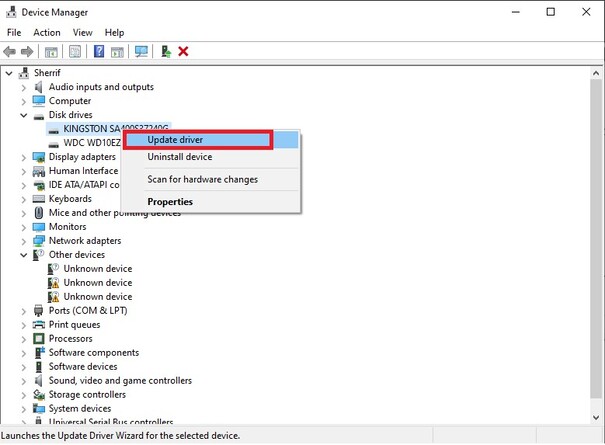Image resolution: width=605 pixels, height=445 pixels.
Task: Click the Storage controllers icon
Action: coord(39,394)
